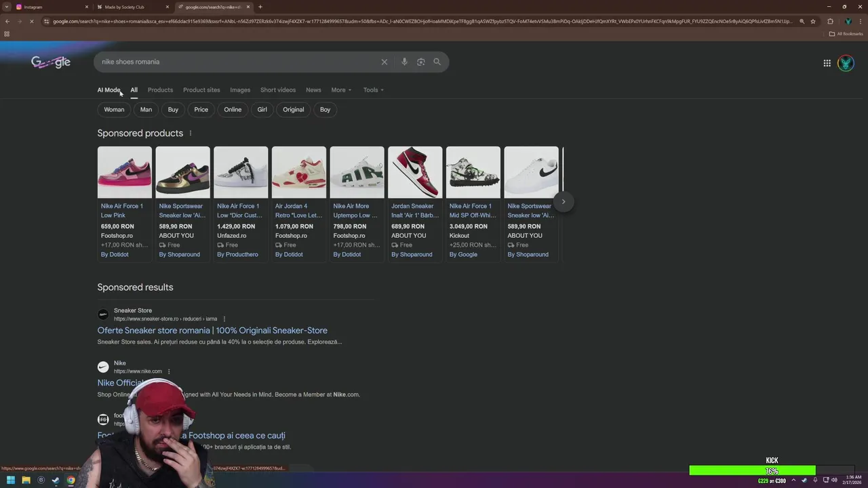Open the Google apps grid
Viewport: 868px width, 488px height.
(x=827, y=63)
